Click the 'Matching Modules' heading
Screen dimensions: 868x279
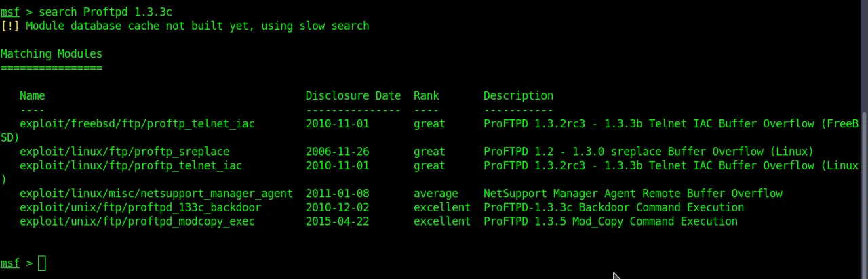pos(52,54)
